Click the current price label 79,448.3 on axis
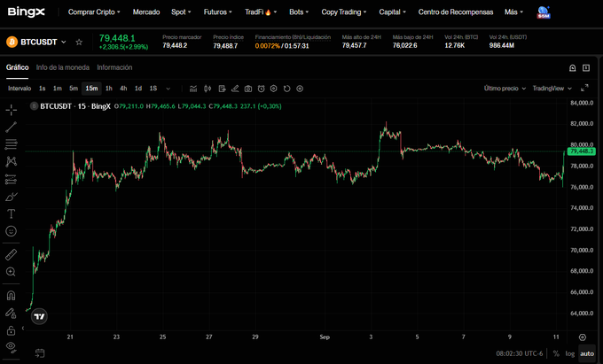The height and width of the screenshot is (364, 603). [581, 151]
